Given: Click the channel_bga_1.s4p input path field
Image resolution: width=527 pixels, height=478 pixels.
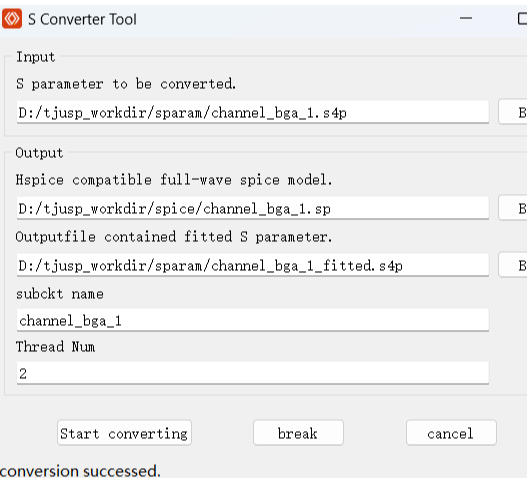Looking at the screenshot, I should (x=253, y=112).
